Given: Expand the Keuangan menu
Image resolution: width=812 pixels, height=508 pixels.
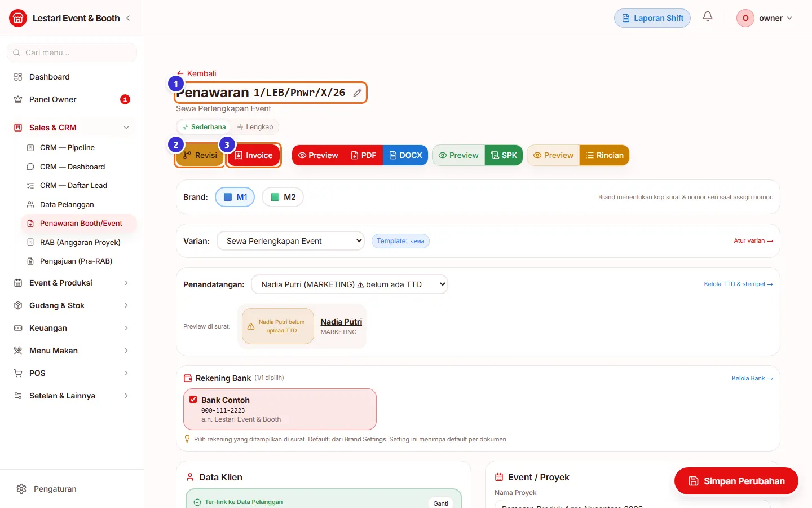Looking at the screenshot, I should tap(72, 328).
